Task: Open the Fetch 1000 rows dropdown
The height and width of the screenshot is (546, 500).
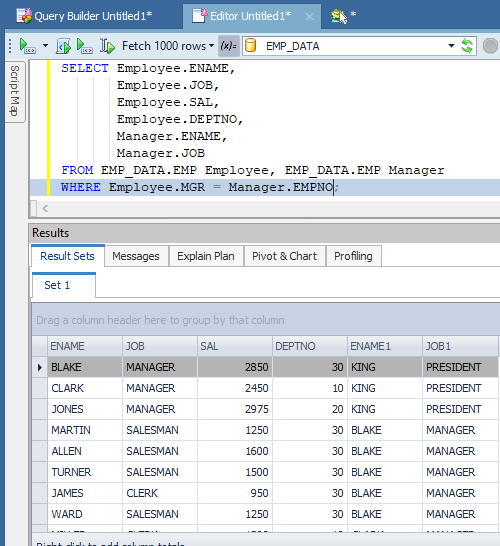Action: [168, 46]
